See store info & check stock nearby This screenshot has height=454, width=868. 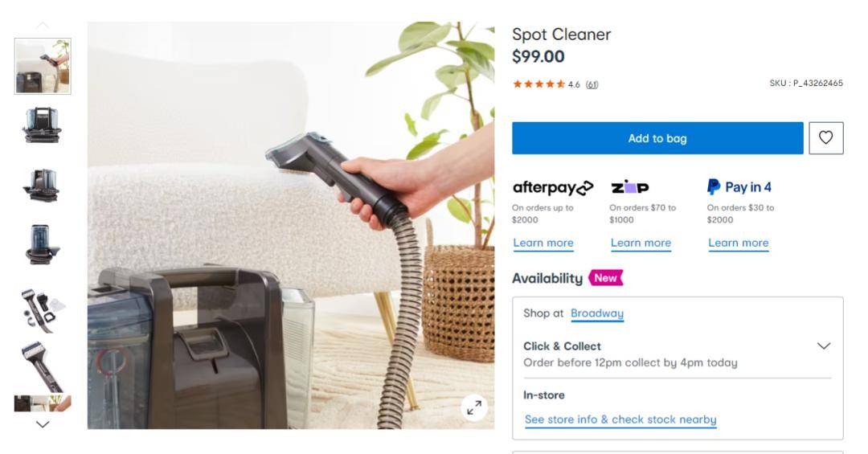click(x=620, y=419)
